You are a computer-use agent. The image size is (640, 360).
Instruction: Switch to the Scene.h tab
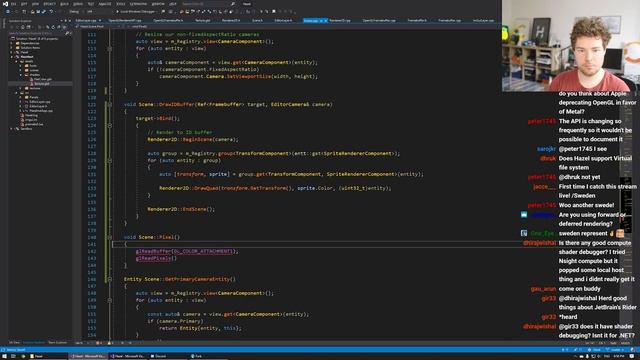pos(257,20)
